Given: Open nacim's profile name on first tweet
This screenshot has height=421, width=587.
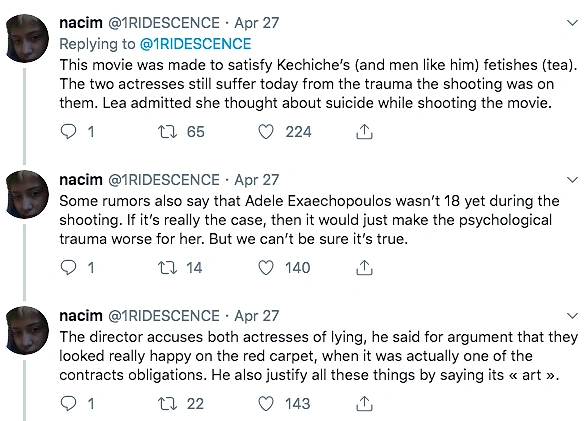Looking at the screenshot, I should click(x=81, y=23).
